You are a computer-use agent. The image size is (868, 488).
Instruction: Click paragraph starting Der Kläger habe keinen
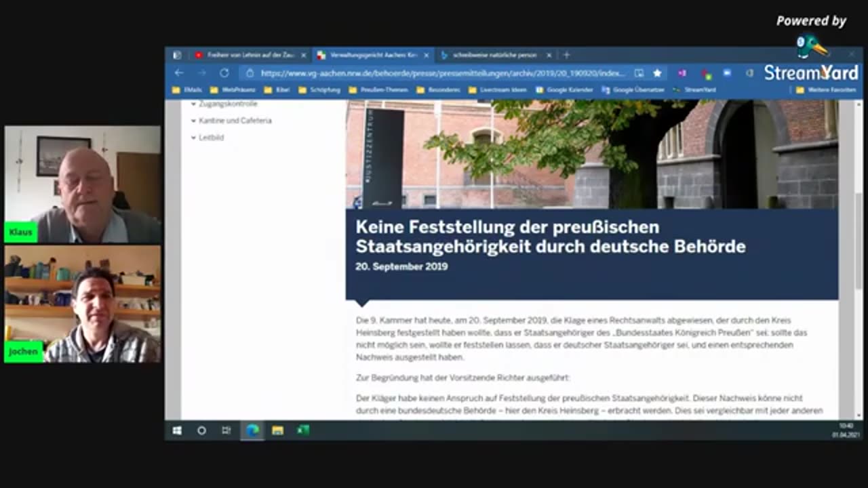[589, 405]
